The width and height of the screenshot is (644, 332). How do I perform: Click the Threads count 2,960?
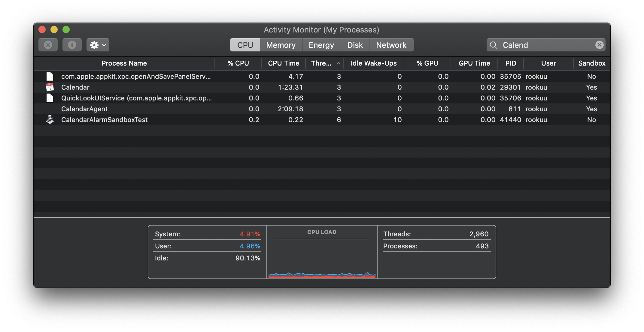tap(479, 234)
